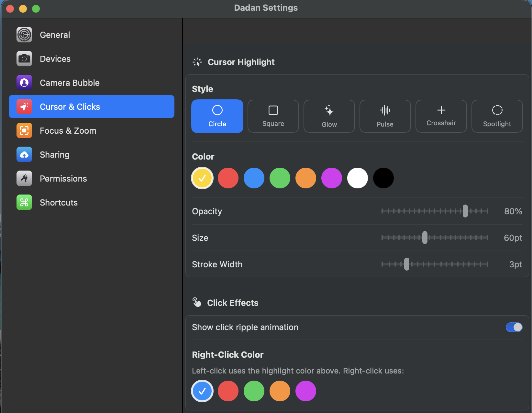Viewport: 532px width, 413px height.
Task: Switch the highlight style to Spotlight
Action: (x=497, y=116)
